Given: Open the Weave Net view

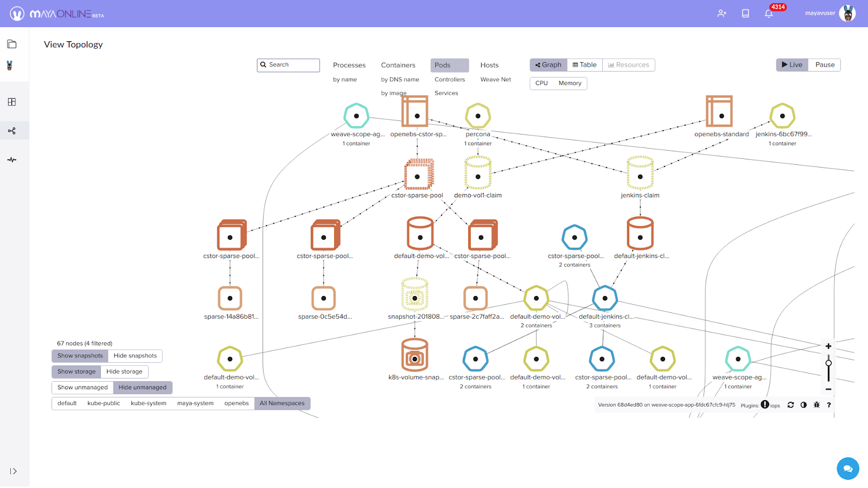Looking at the screenshot, I should click(x=496, y=80).
